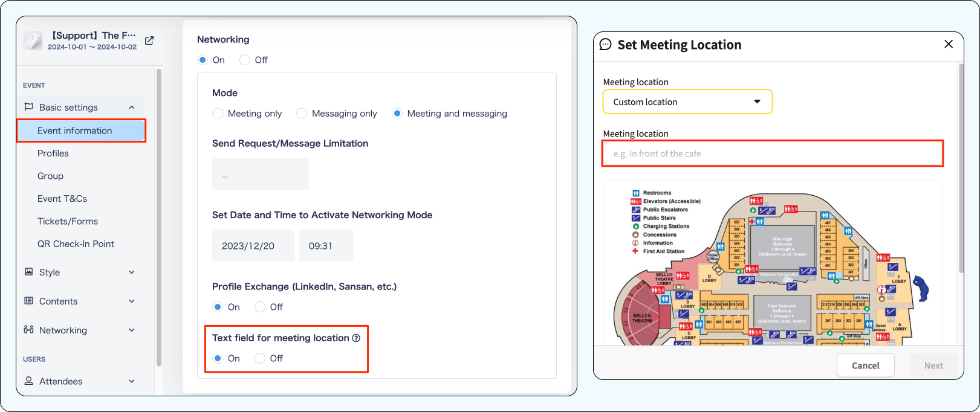Open Tickets/Forms in sidebar
The image size is (980, 412).
tap(68, 221)
